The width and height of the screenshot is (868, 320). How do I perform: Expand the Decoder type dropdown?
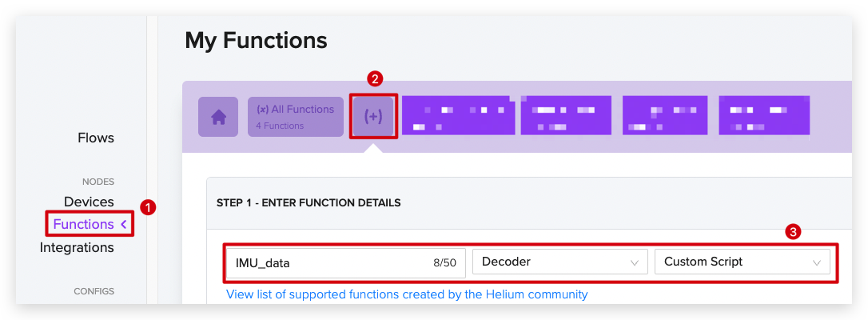point(559,262)
